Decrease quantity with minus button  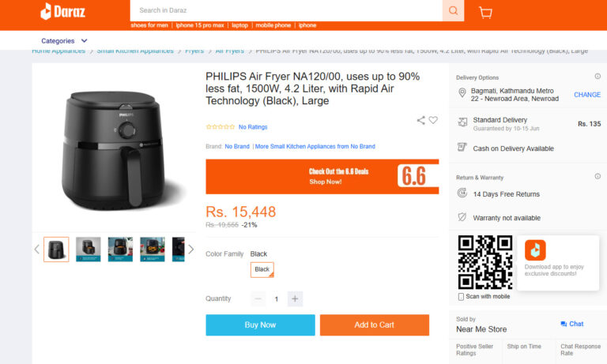coord(258,298)
